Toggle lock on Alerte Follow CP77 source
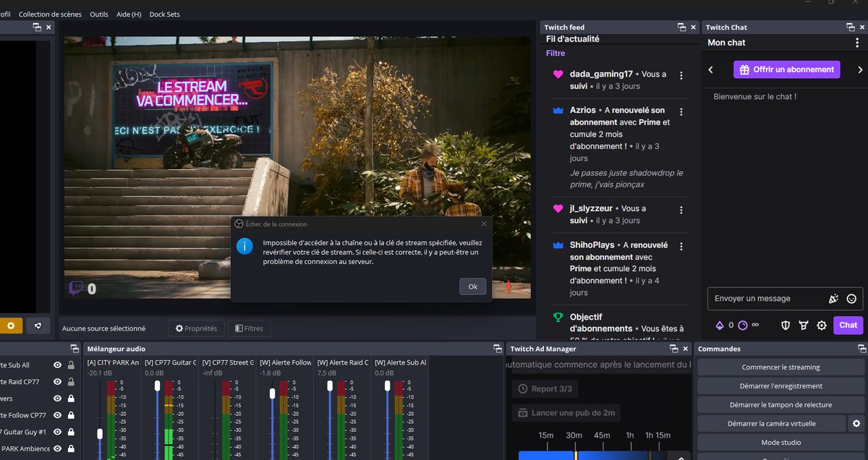Screen dimensions: 868x460 [x=71, y=415]
